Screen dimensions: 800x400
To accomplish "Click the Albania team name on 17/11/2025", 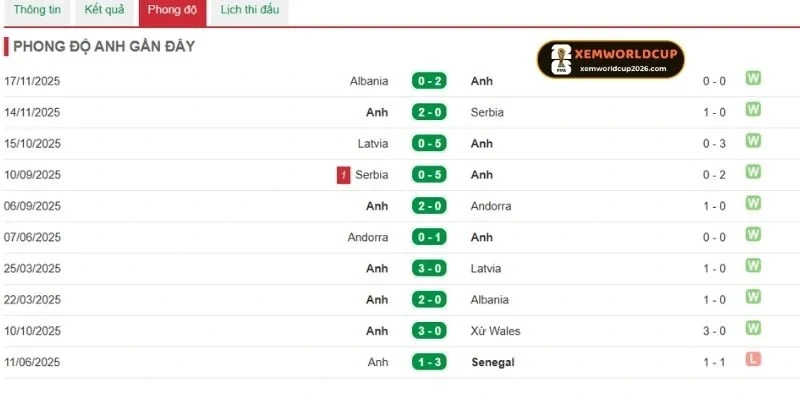I will (369, 81).
